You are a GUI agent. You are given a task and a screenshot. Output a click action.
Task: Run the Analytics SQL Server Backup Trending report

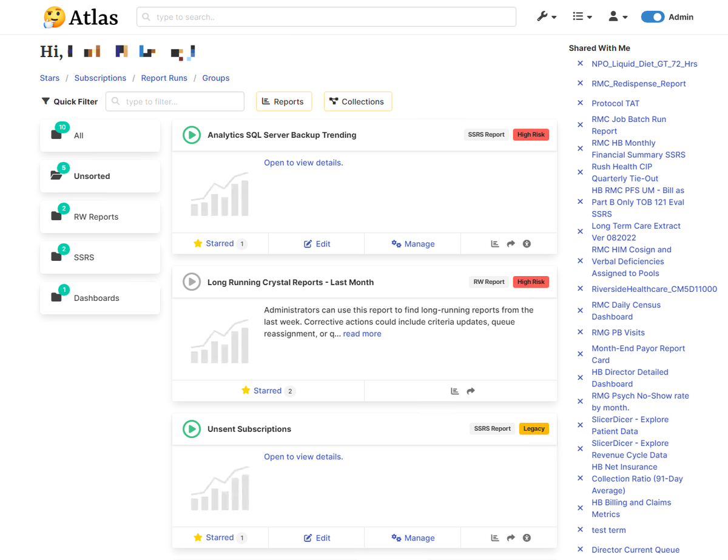[192, 135]
